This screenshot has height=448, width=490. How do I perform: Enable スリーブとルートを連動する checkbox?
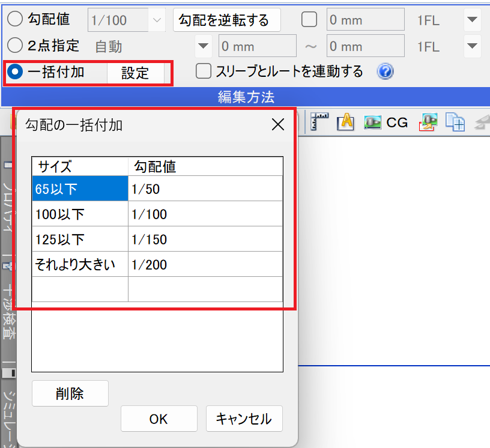tap(204, 71)
